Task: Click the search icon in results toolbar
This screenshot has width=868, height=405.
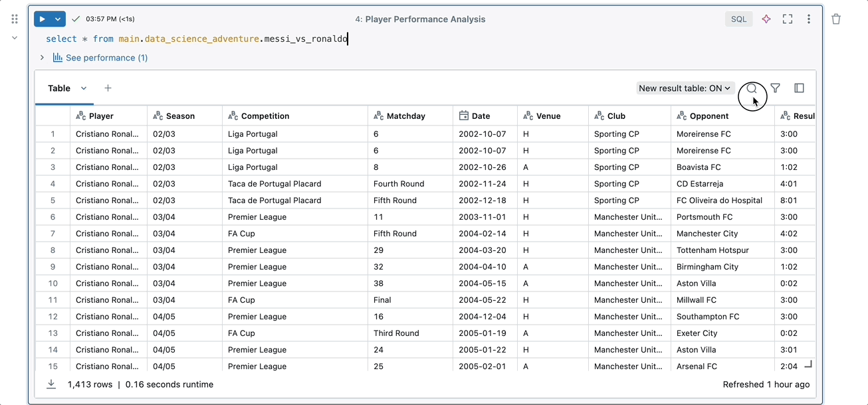Action: 752,88
